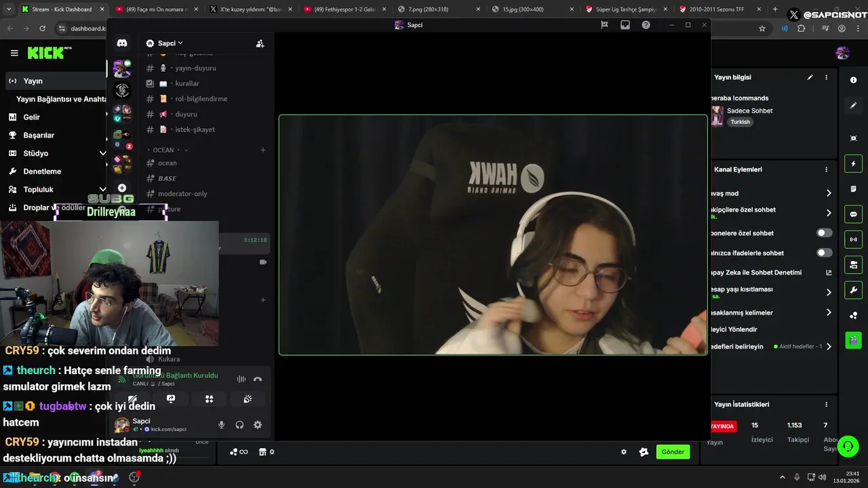The width and height of the screenshot is (868, 488).
Task: Open Kick hamburger menu icon
Action: pos(14,53)
